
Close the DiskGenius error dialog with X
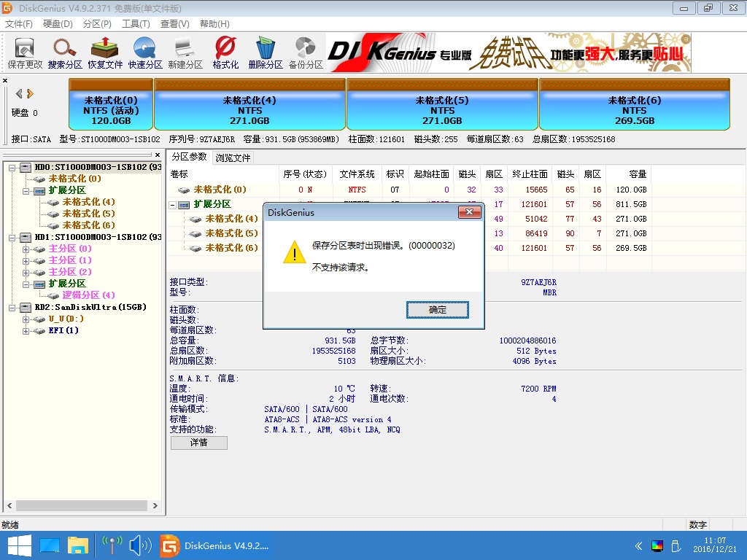(469, 212)
